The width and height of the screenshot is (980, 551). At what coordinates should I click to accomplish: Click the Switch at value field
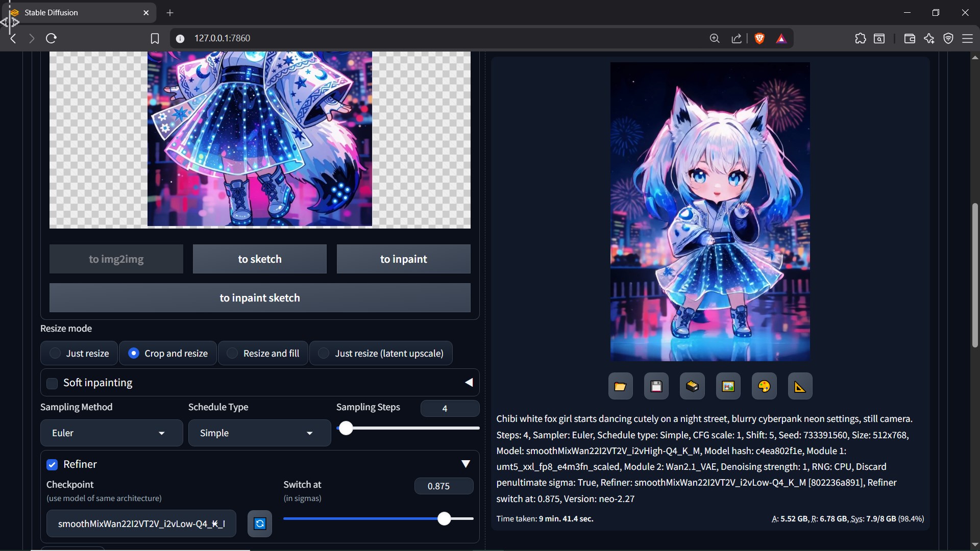(x=444, y=486)
